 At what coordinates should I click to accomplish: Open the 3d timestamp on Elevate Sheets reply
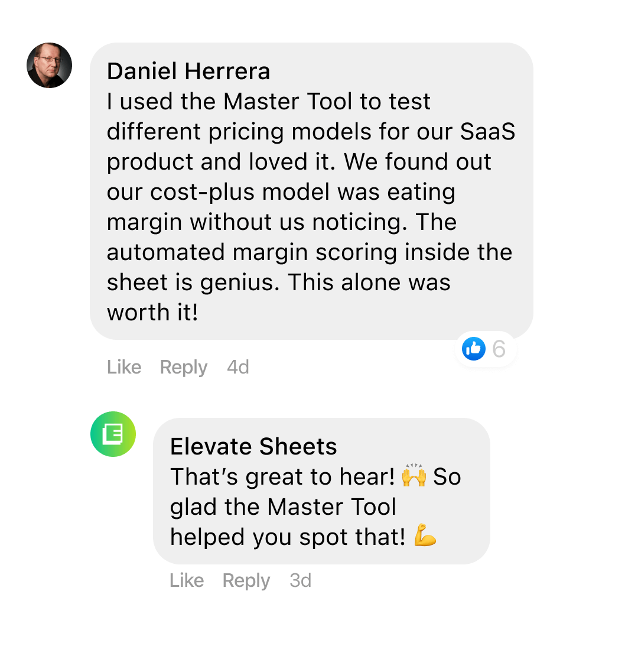(x=300, y=580)
